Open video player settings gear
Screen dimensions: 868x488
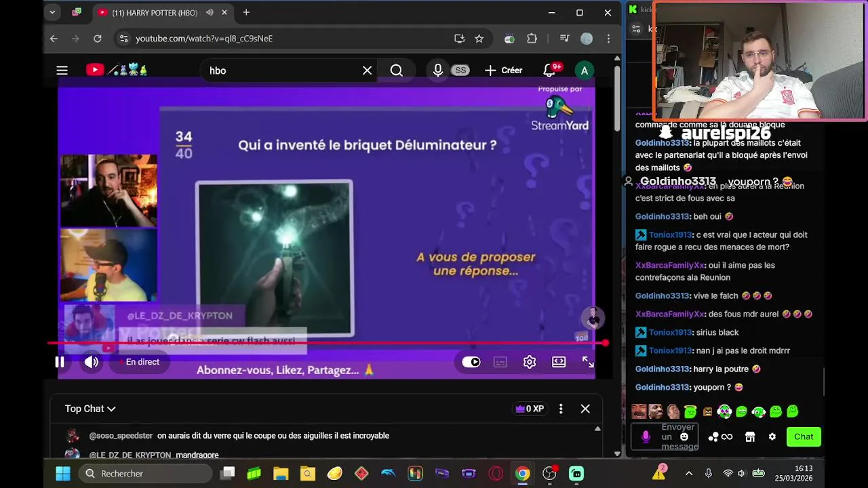click(530, 362)
